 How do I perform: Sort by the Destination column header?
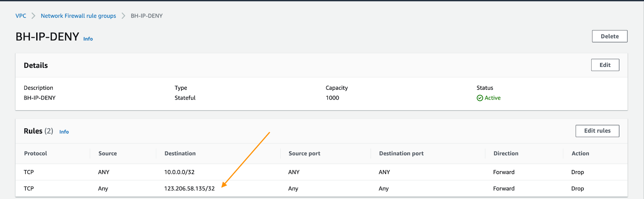[x=180, y=154]
